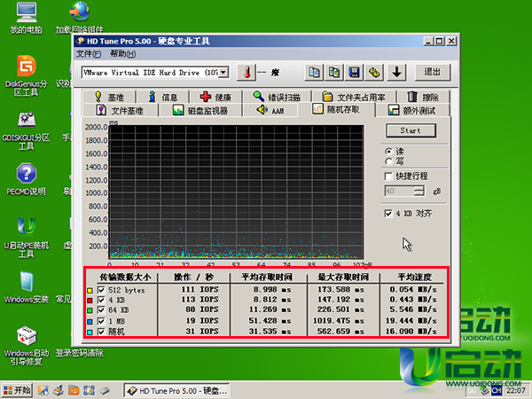532x399 pixels.
Task: Select the PECMD说明 question mark icon
Action: [x=26, y=179]
